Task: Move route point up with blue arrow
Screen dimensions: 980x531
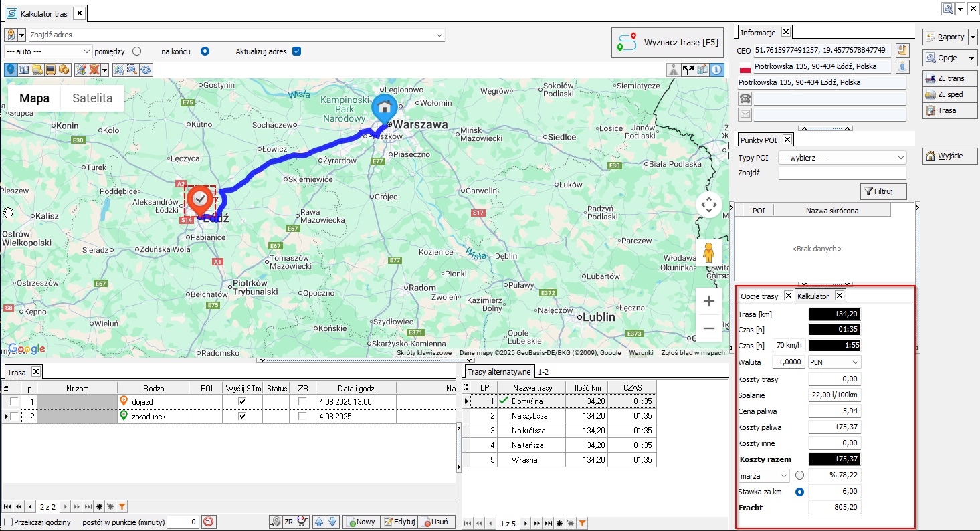Action: click(319, 522)
